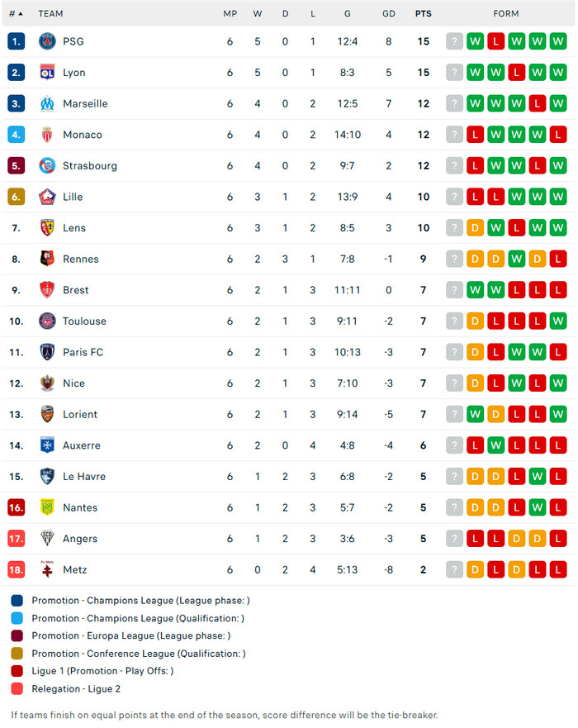Open the Paris FC team link

click(83, 353)
